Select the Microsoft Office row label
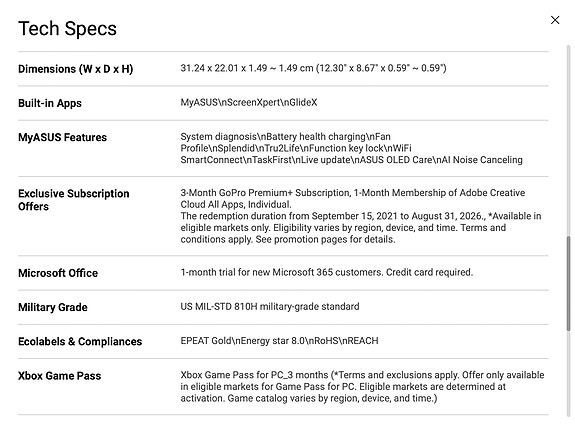Screen dimensions: 575x429 (x=58, y=273)
